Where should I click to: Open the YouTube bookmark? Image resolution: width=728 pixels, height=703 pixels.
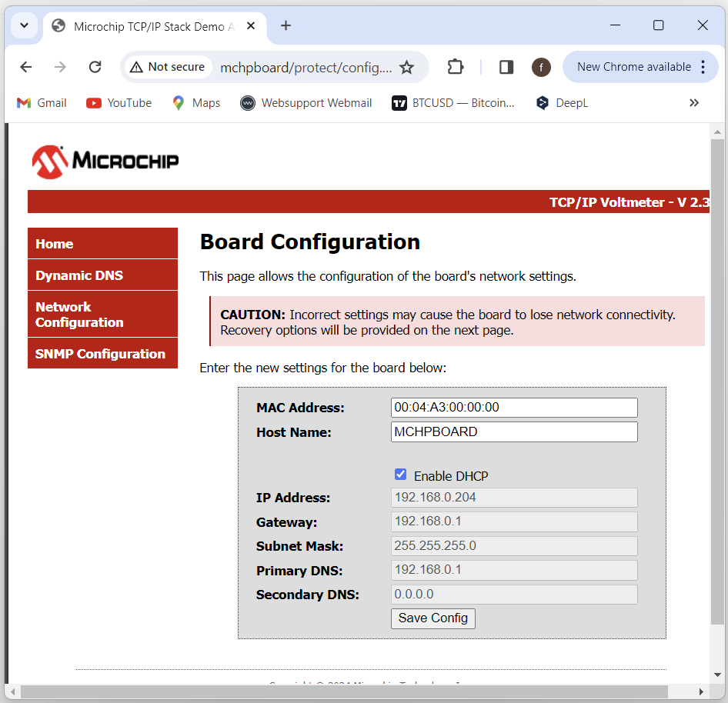[119, 103]
